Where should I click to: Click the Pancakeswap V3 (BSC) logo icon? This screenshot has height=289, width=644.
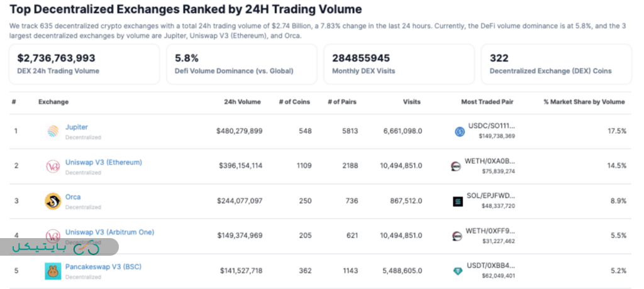53,271
